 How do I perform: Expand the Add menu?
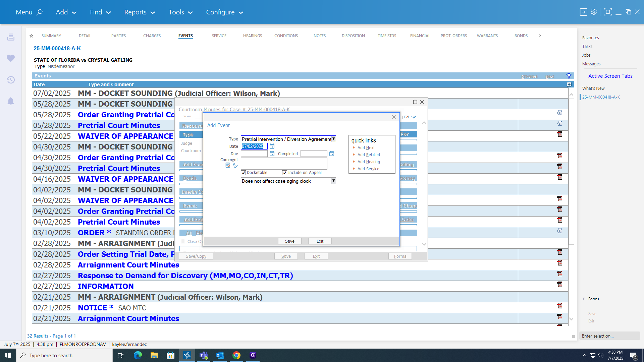66,12
